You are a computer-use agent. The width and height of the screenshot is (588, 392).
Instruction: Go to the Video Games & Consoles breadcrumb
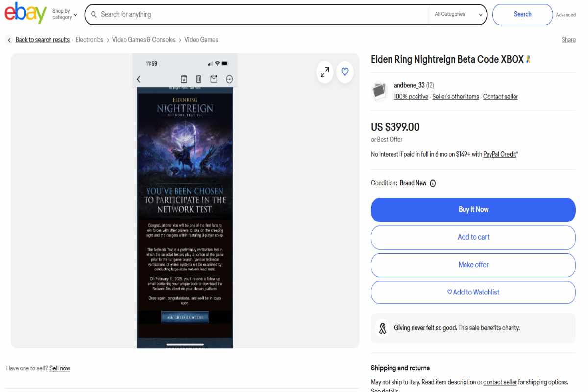(144, 40)
